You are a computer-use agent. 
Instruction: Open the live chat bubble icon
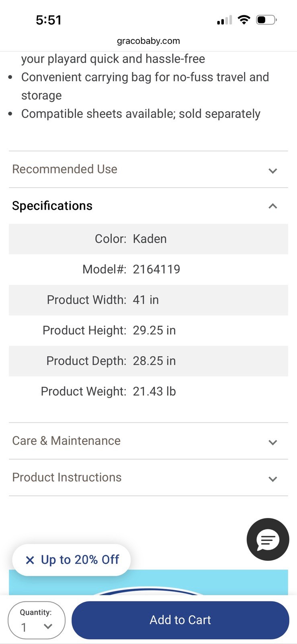coord(268,539)
